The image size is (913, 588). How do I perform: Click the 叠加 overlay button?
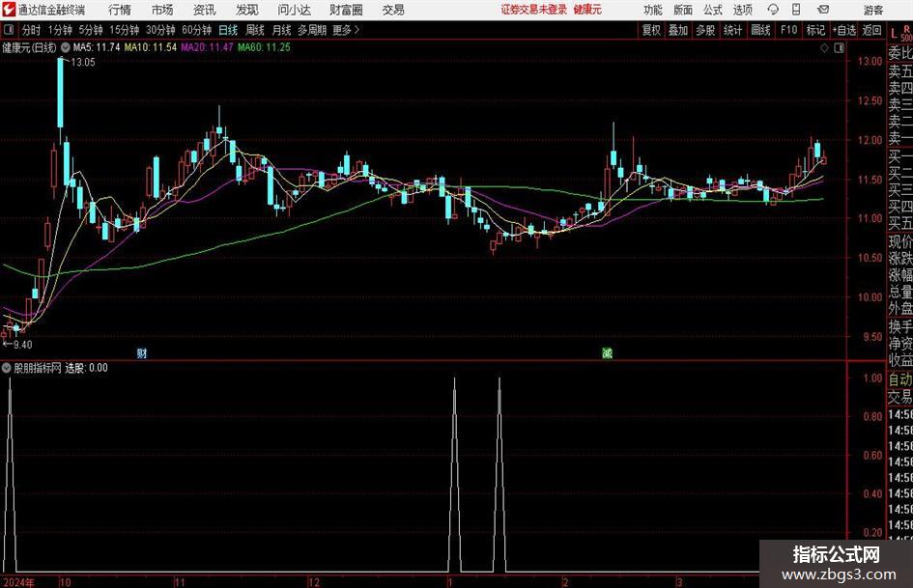pos(678,30)
